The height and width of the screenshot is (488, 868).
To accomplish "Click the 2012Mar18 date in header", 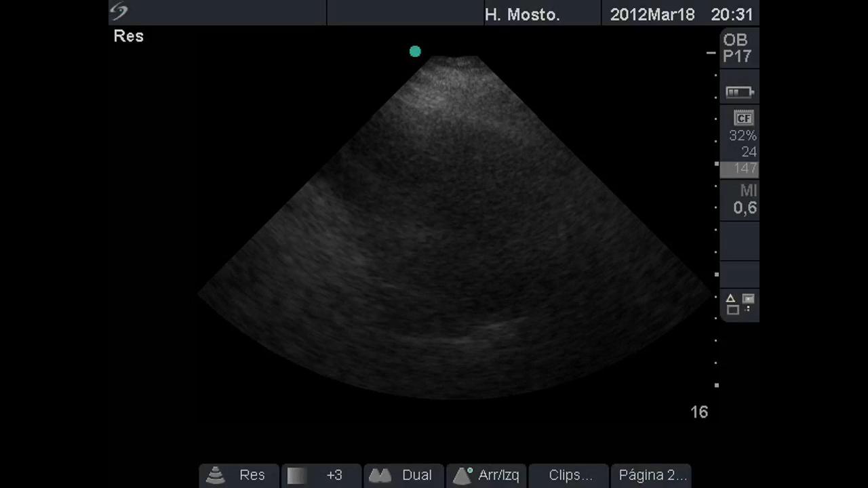I will point(652,15).
